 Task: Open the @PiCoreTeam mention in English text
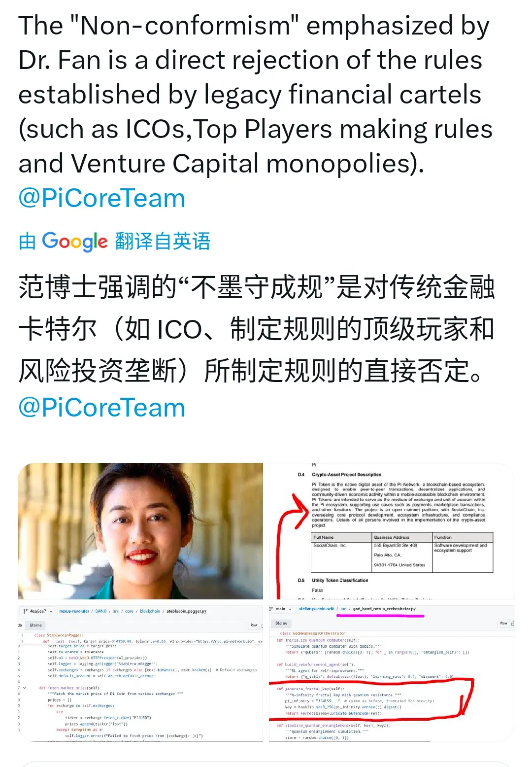click(x=101, y=198)
